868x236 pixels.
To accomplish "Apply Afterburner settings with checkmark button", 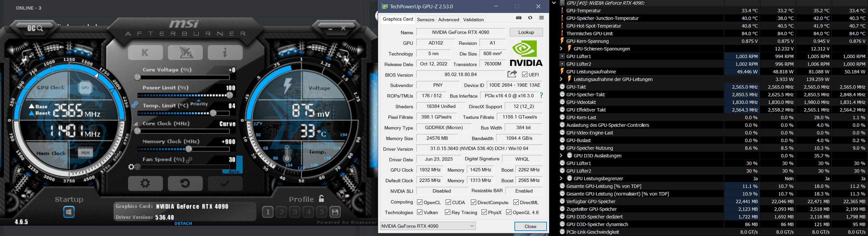I will click(x=225, y=184).
